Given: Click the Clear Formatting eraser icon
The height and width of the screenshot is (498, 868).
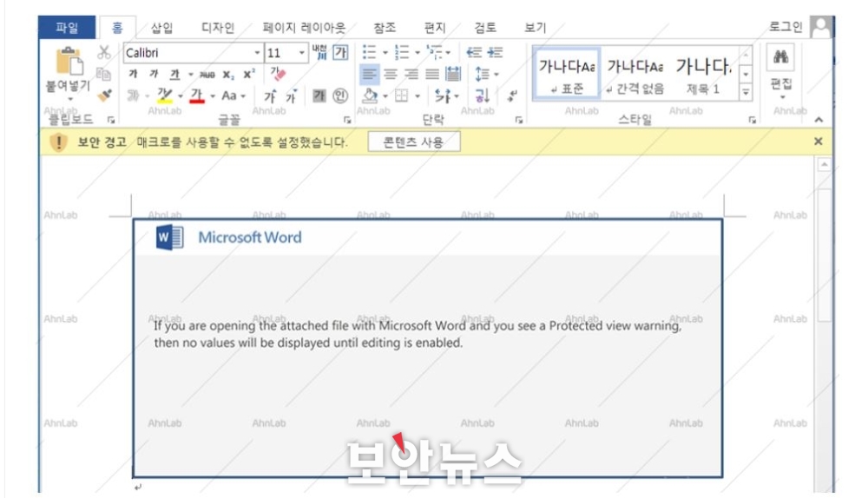Looking at the screenshot, I should pyautogui.click(x=278, y=74).
